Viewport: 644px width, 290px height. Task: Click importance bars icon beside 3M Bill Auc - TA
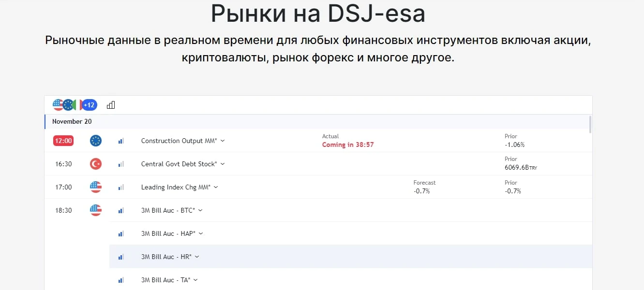[x=121, y=280]
